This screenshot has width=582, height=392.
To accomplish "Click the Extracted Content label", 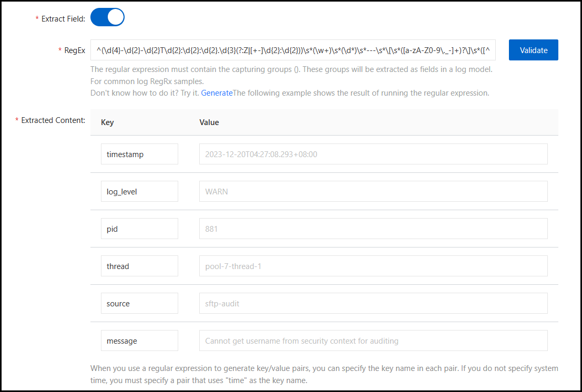I will (53, 120).
